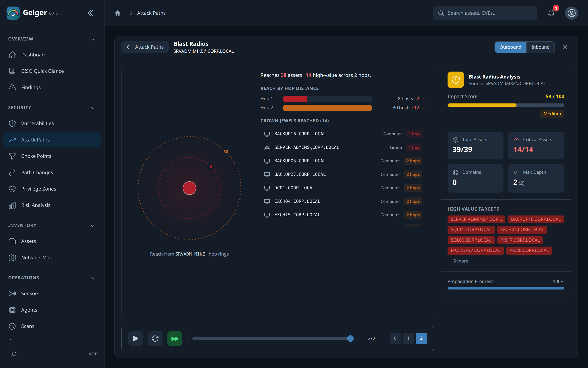The image size is (588, 368).
Task: Click the Max Depth chart icon
Action: pyautogui.click(x=516, y=172)
